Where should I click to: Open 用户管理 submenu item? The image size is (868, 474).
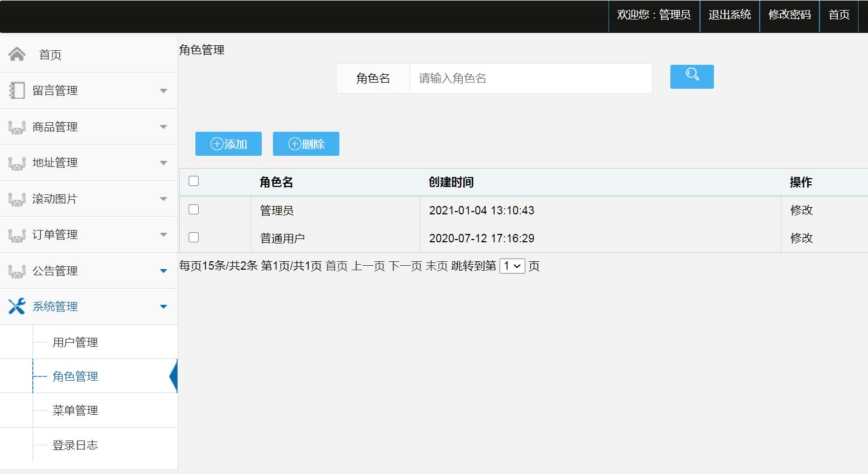point(75,342)
